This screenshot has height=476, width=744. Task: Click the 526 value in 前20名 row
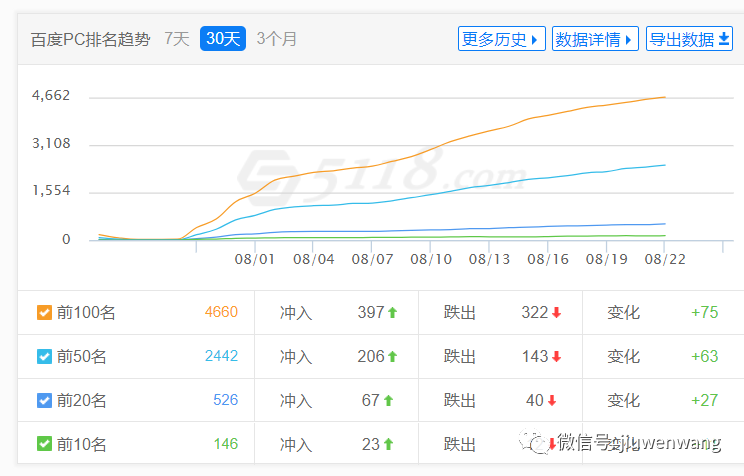(225, 400)
